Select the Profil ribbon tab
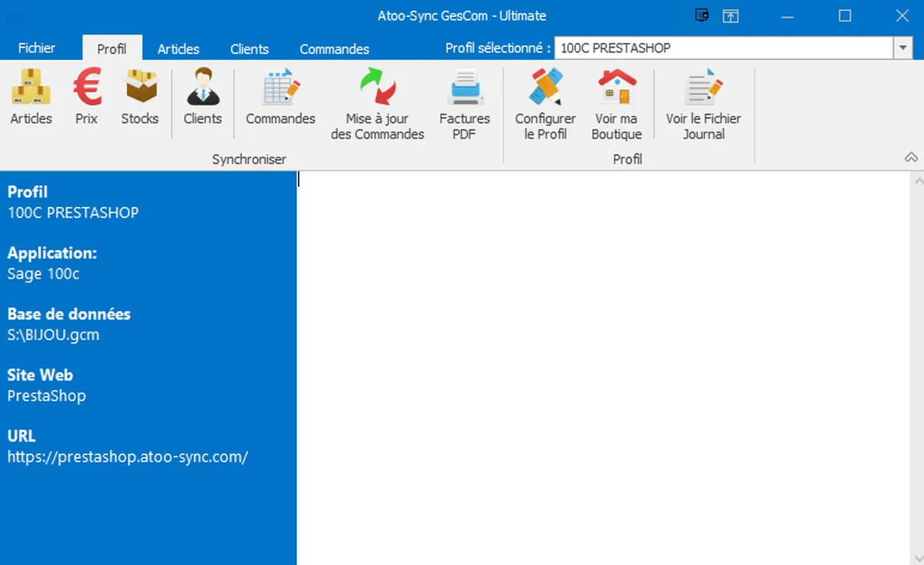The image size is (924, 565). [112, 48]
